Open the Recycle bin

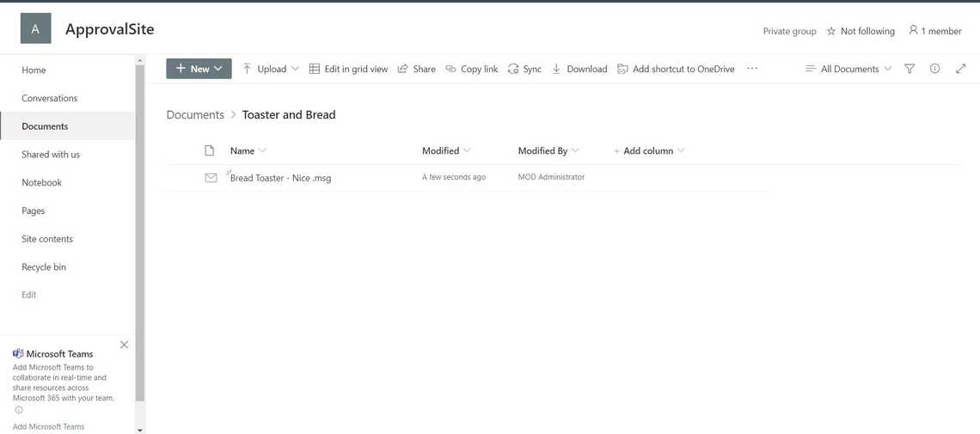pyautogui.click(x=44, y=266)
